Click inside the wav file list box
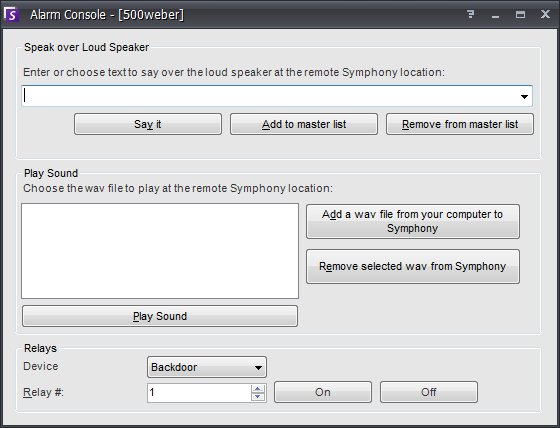560x428 pixels. [160, 251]
